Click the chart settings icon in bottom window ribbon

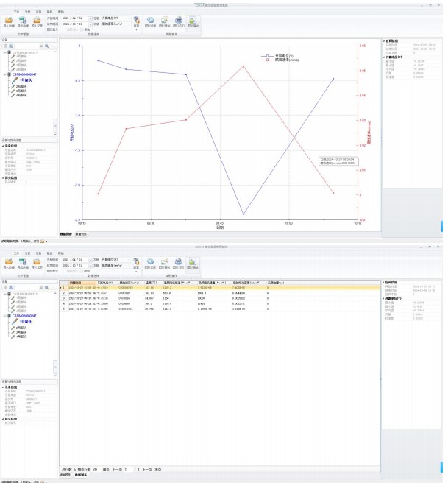151,261
